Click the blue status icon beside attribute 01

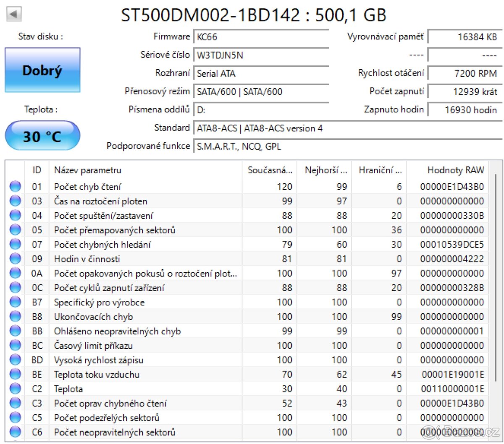[15, 186]
